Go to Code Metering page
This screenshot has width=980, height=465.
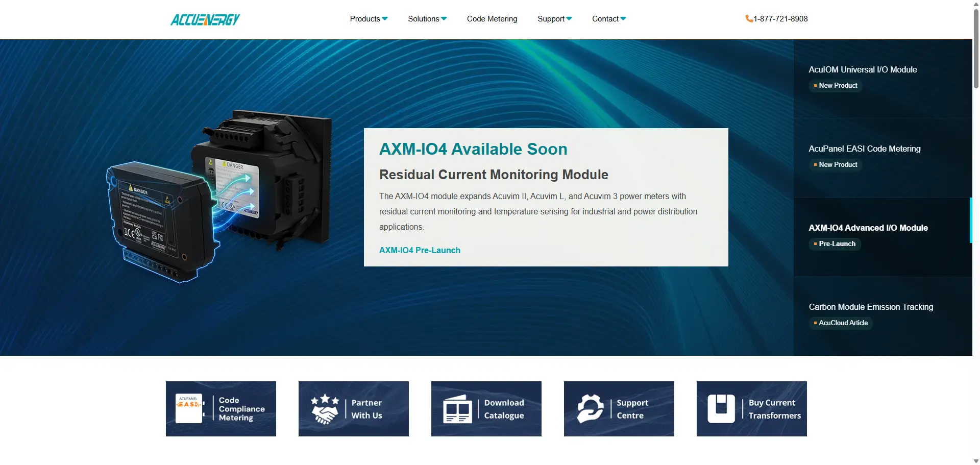coord(492,19)
